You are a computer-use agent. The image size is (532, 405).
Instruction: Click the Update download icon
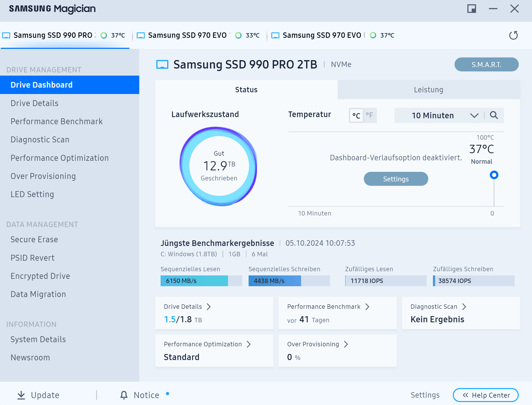(21, 395)
